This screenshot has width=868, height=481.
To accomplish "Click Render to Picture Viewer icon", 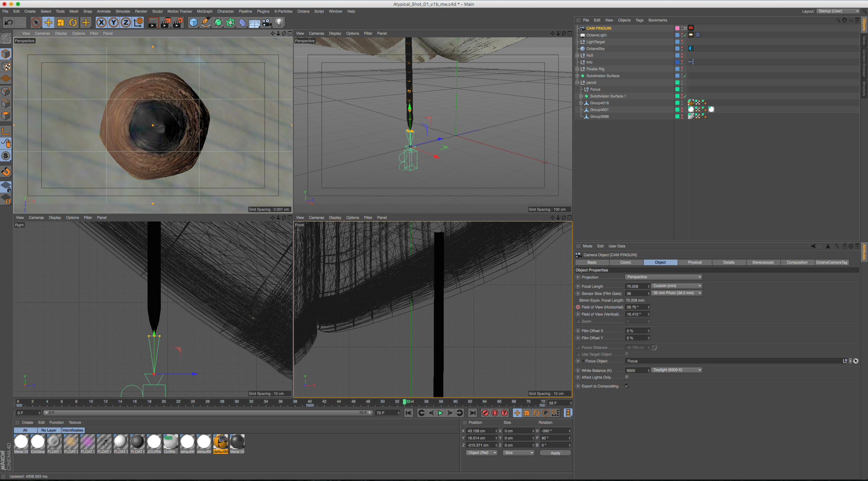I will point(165,23).
